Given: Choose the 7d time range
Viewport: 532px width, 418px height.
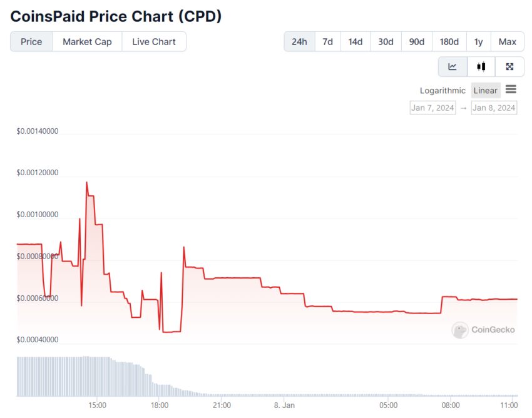Looking at the screenshot, I should pyautogui.click(x=327, y=42).
